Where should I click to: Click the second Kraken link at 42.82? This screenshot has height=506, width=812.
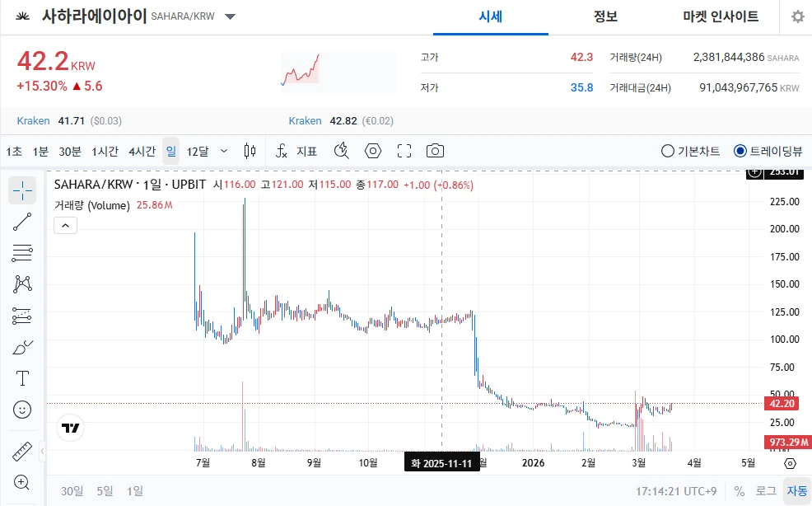coord(305,121)
